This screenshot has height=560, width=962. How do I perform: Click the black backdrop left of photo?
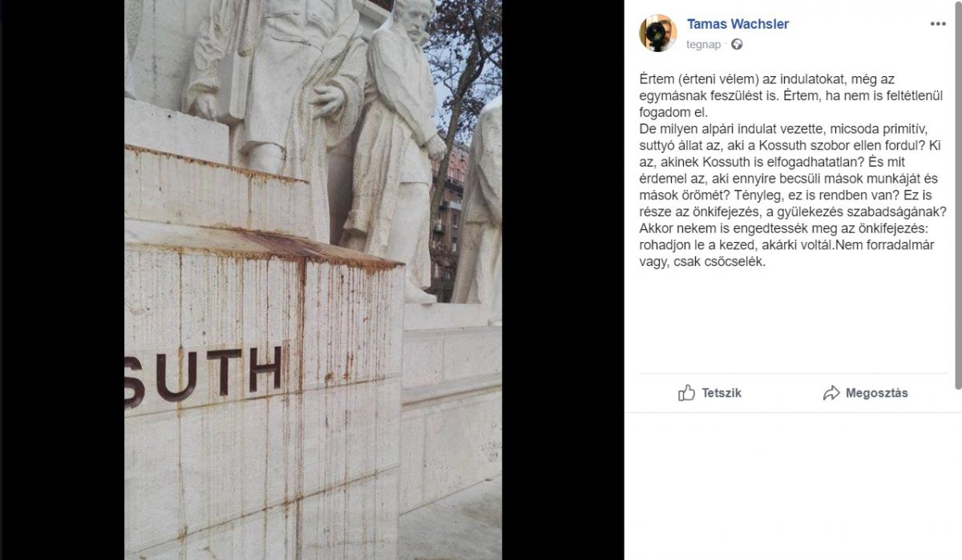click(62, 280)
